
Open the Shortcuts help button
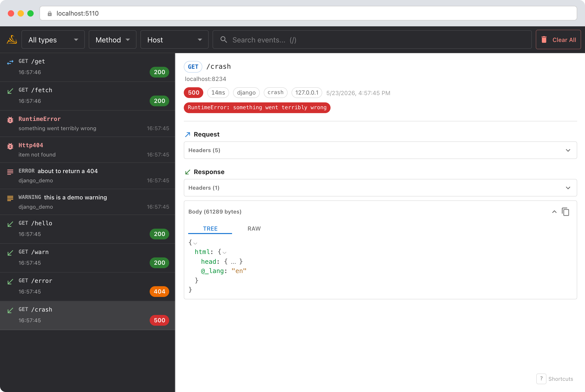tap(555, 379)
